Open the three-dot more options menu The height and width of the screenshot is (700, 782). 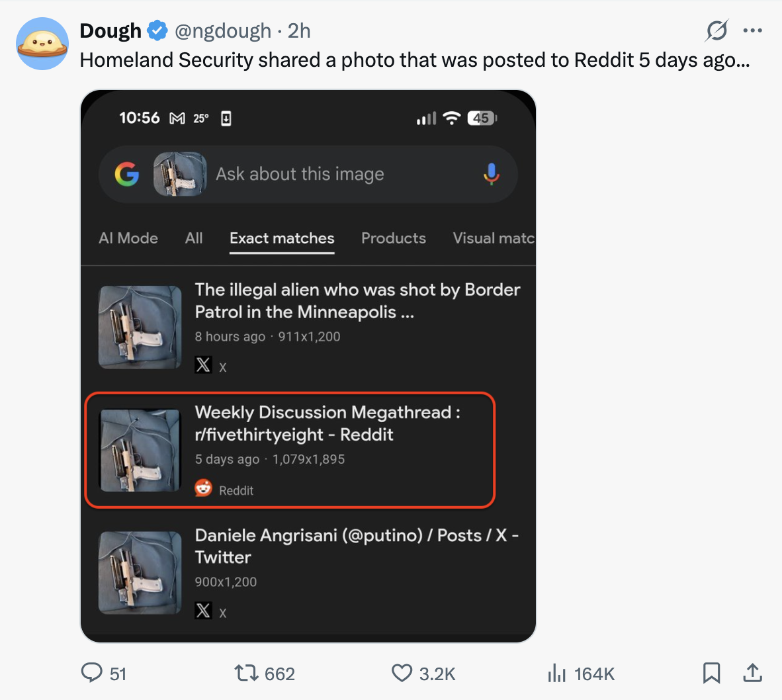coord(752,30)
